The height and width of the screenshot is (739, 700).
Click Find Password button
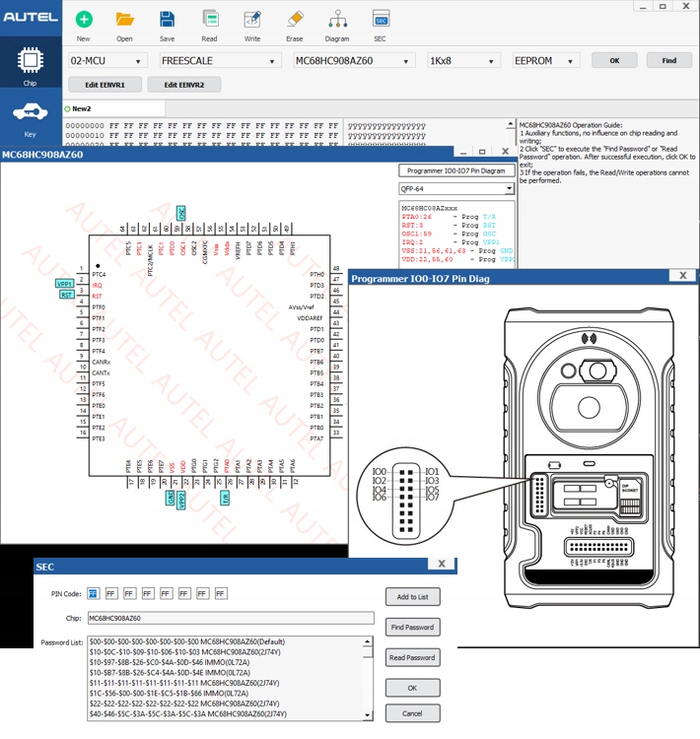click(x=413, y=627)
